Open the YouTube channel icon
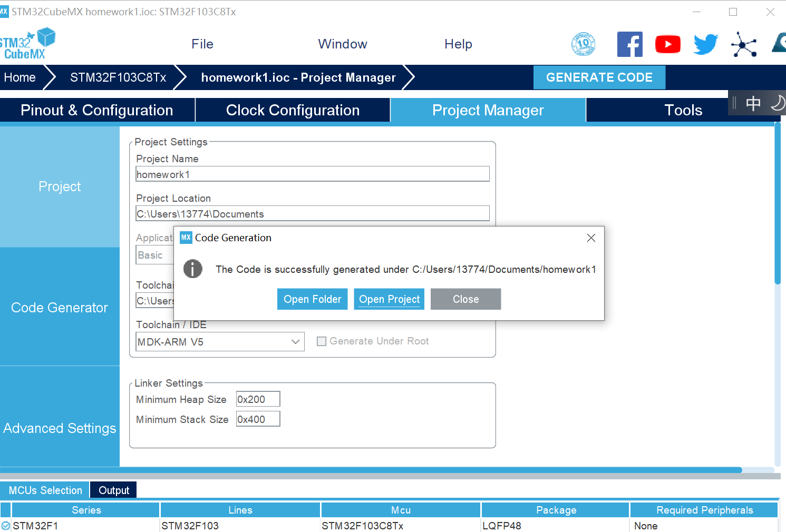 tap(668, 44)
